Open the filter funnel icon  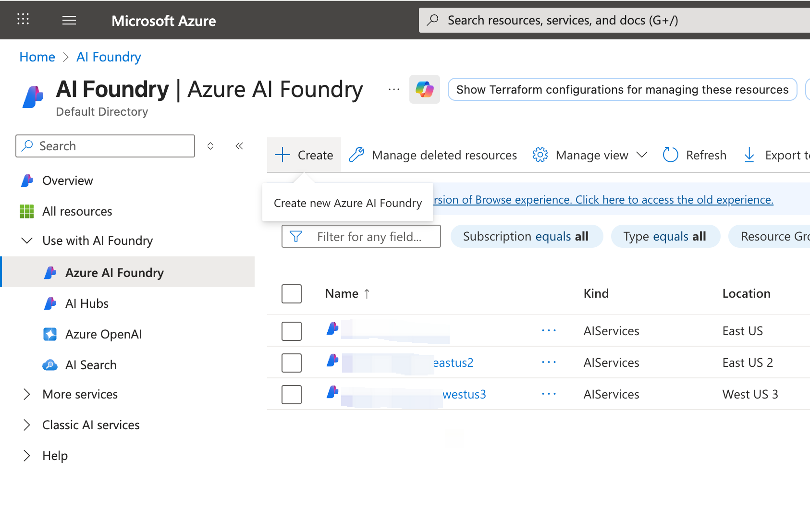(295, 236)
